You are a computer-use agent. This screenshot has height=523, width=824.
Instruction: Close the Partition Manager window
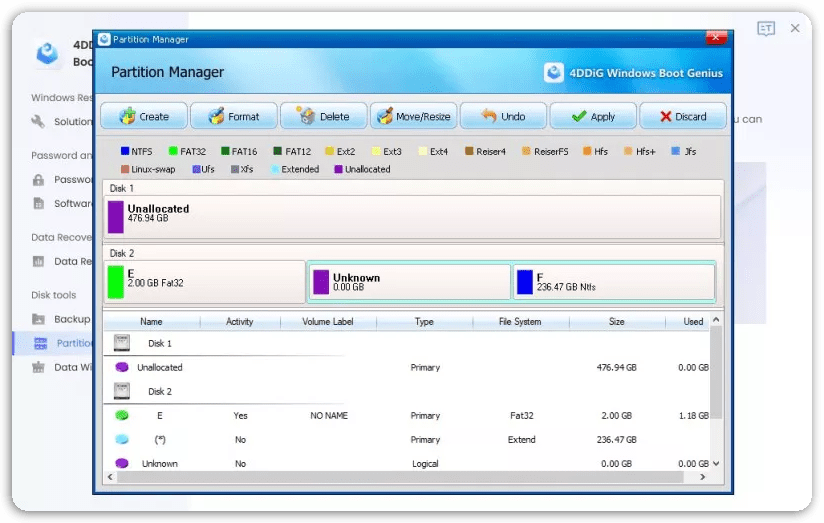(x=716, y=37)
